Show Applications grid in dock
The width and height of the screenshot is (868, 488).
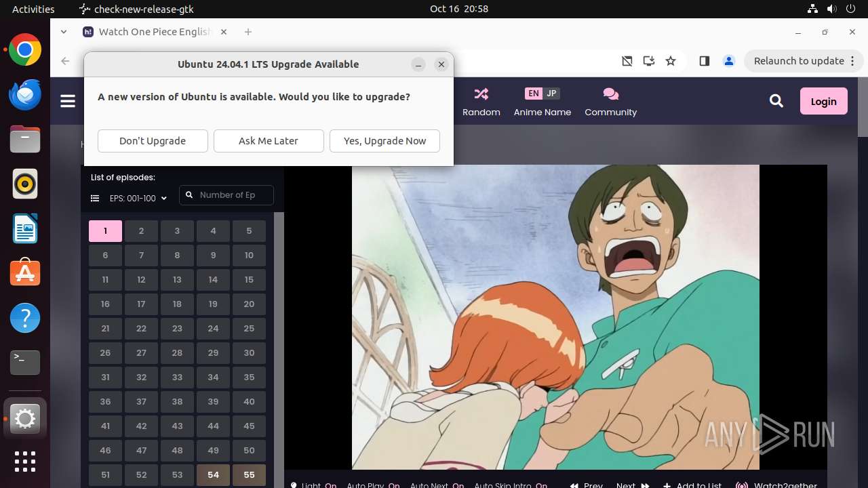coord(25,462)
